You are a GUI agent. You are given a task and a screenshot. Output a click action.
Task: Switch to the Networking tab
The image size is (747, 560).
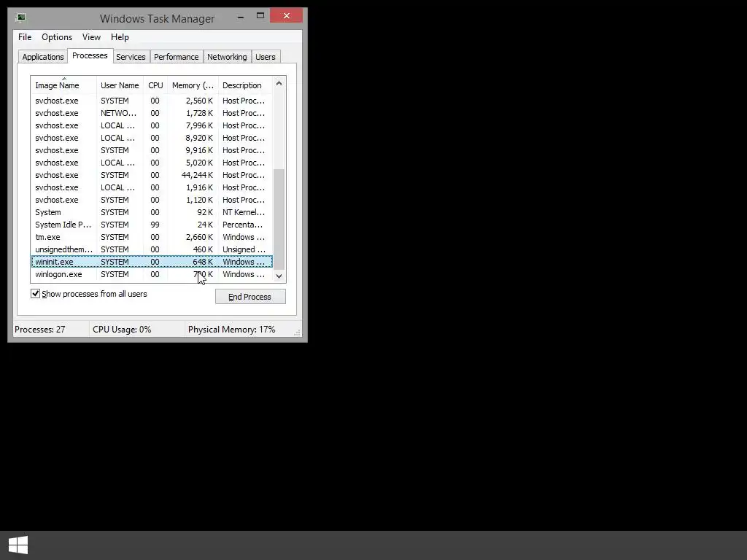click(227, 57)
